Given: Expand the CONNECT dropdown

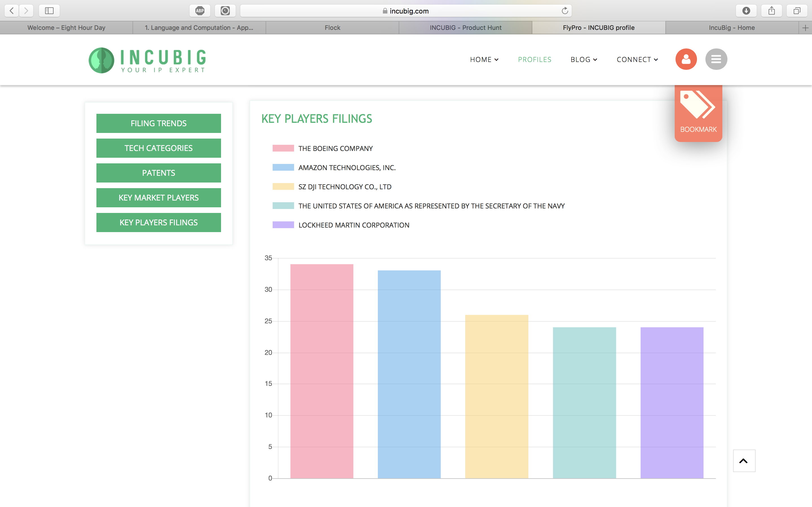Looking at the screenshot, I should [637, 59].
